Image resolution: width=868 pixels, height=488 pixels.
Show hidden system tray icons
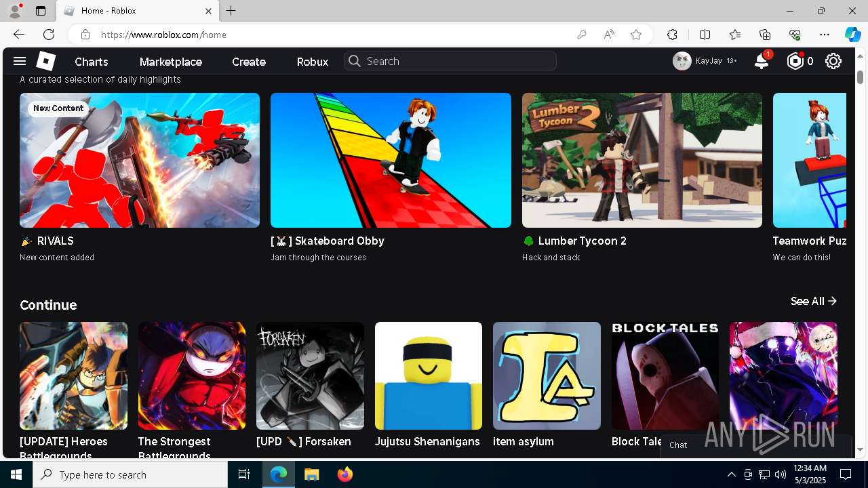[731, 474]
